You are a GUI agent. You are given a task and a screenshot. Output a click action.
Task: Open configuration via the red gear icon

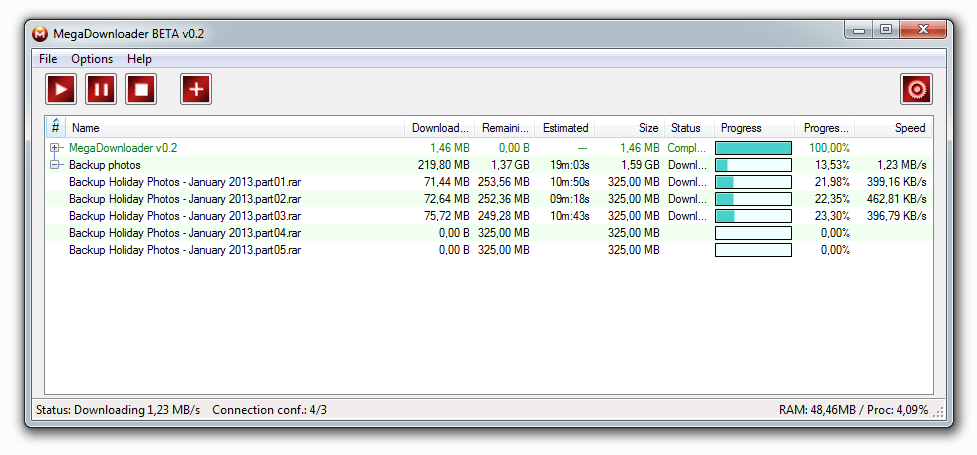click(916, 89)
